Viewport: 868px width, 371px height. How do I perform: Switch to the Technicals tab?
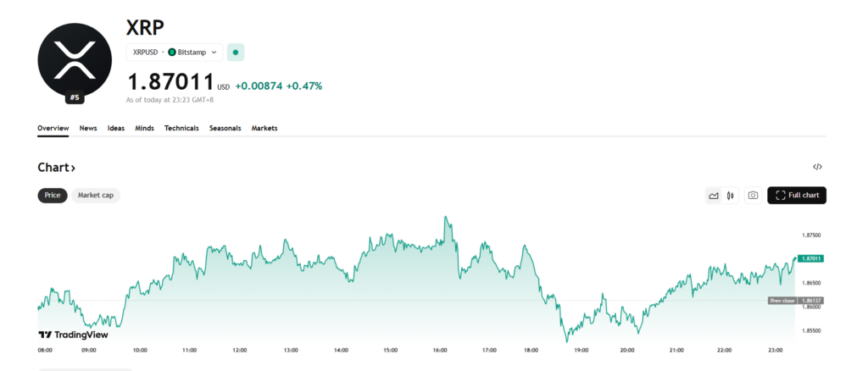point(181,129)
